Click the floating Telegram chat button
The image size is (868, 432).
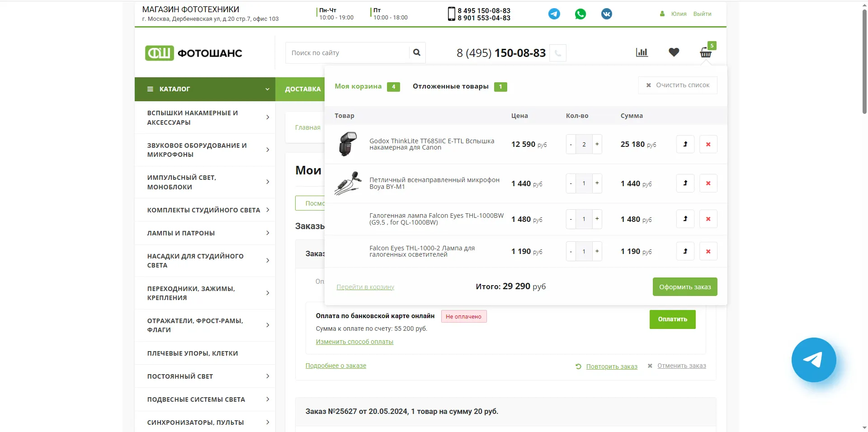pos(814,360)
